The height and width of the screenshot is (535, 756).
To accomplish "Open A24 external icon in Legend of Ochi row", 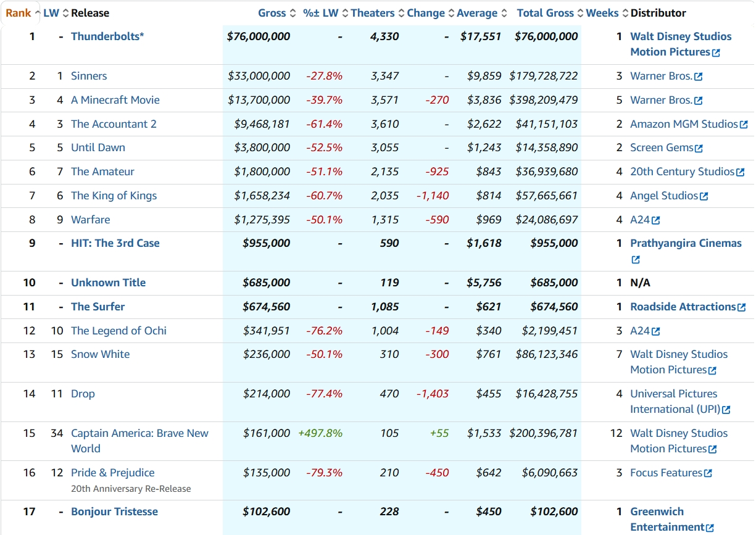I will 655,332.
